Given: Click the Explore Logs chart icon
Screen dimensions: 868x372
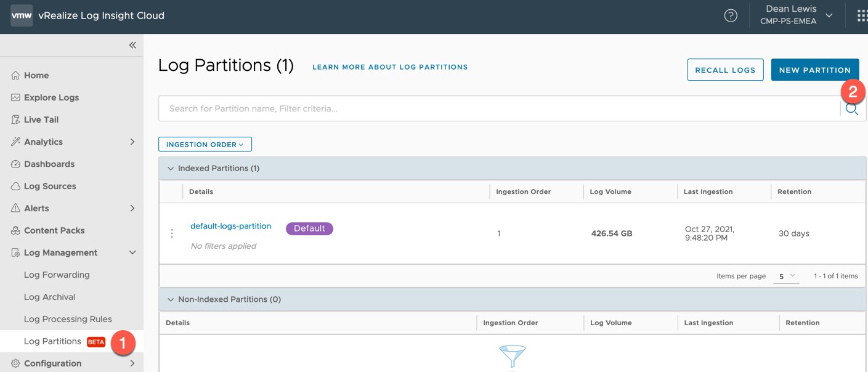Looking at the screenshot, I should coord(15,97).
